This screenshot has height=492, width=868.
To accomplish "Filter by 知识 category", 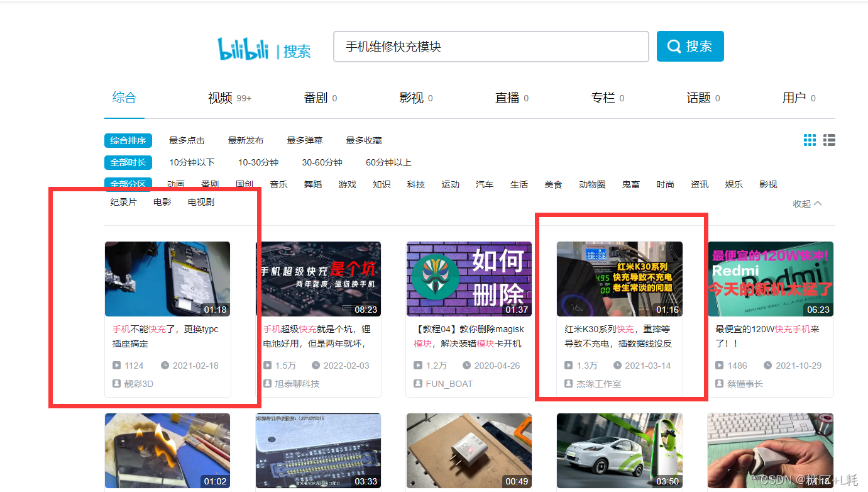I will tap(382, 184).
